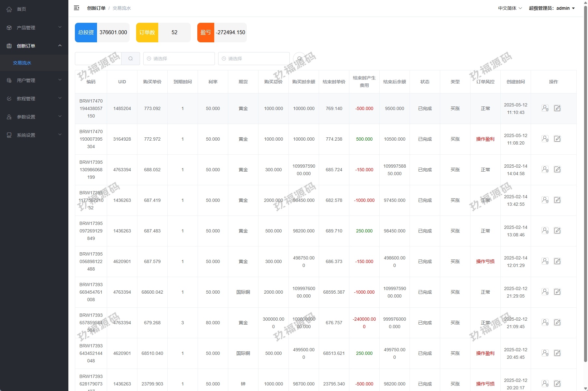Collapse the sidebar with the hamburger icon
The height and width of the screenshot is (391, 588).
77,8
